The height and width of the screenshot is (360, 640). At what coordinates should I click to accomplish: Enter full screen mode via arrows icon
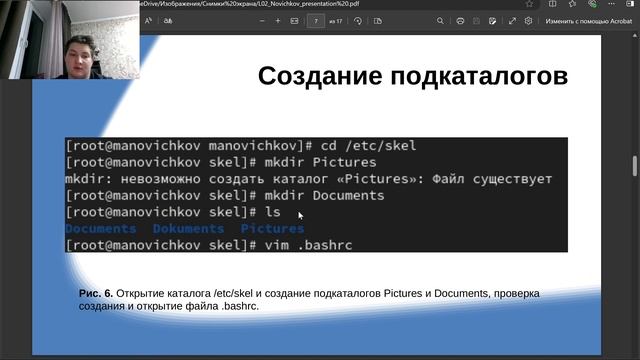(512, 21)
